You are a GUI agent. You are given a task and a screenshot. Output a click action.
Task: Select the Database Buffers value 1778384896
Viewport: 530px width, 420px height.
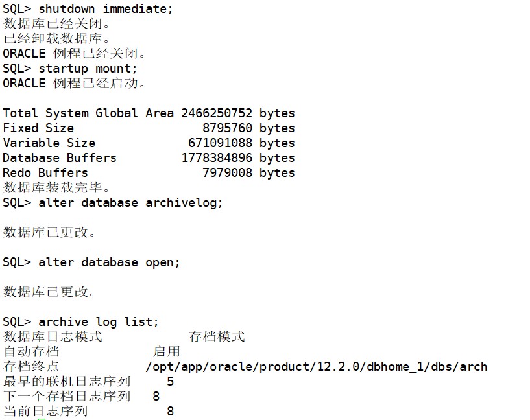pos(217,157)
